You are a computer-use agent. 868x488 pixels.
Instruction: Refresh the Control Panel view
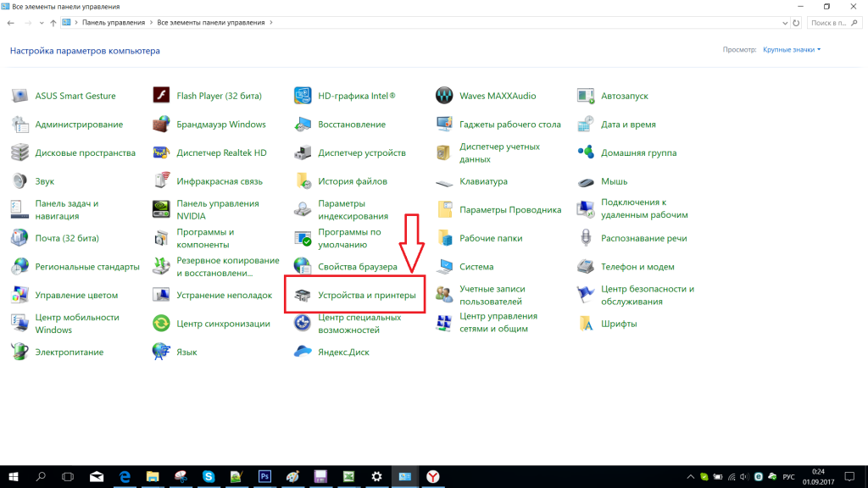(796, 23)
